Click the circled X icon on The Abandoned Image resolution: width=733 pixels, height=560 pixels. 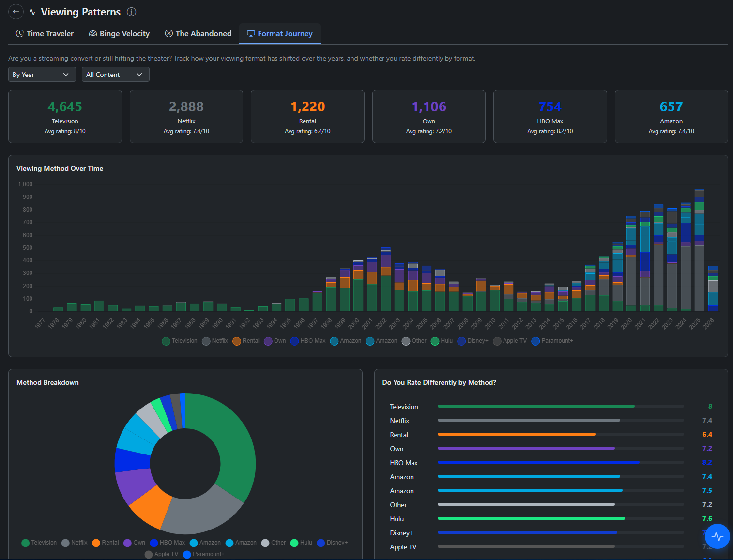pos(169,33)
